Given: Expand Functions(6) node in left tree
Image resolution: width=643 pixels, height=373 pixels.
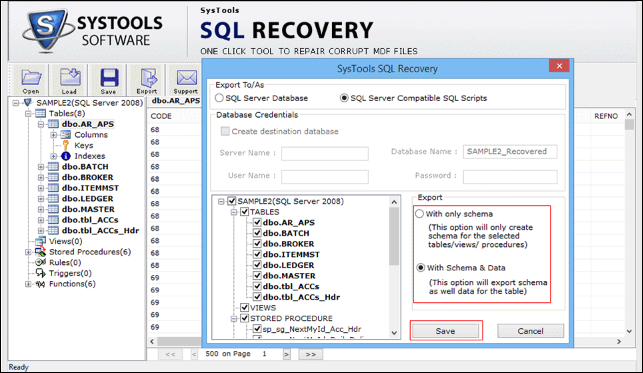Looking at the screenshot, I should pos(28,284).
